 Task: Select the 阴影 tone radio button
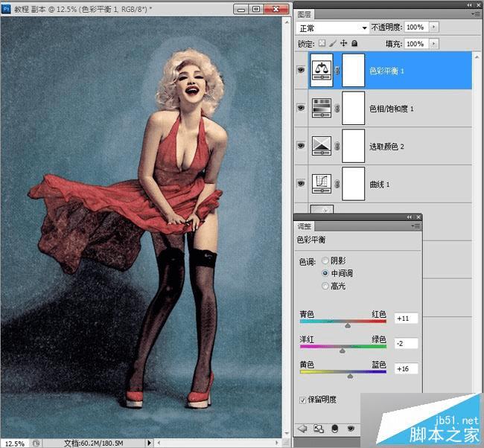coord(325,261)
